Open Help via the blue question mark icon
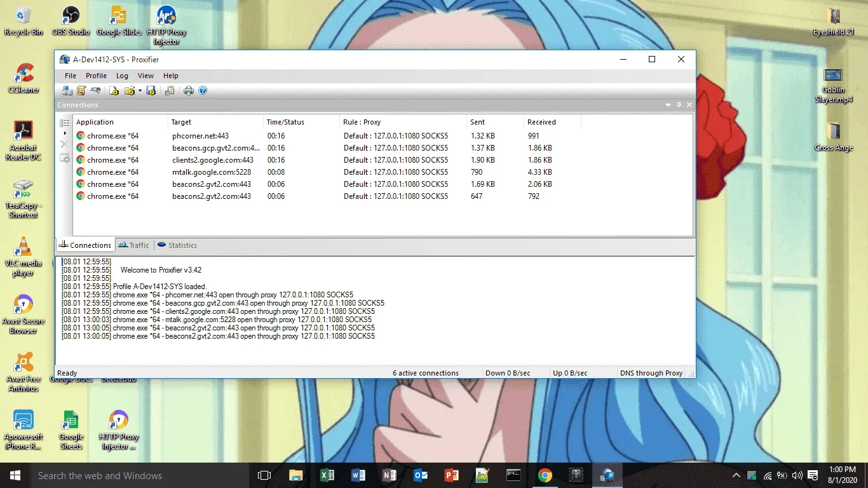Screen dimensions: 868x488 click(203, 91)
